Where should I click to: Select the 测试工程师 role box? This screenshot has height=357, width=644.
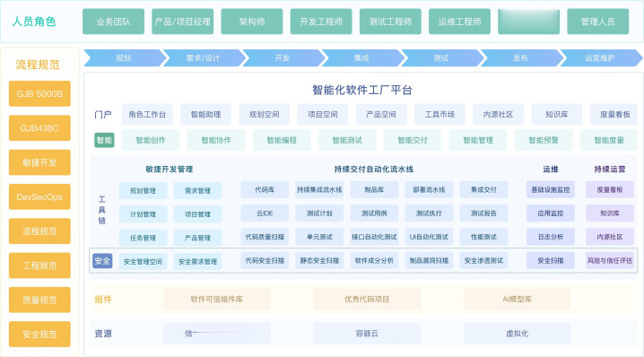point(390,22)
